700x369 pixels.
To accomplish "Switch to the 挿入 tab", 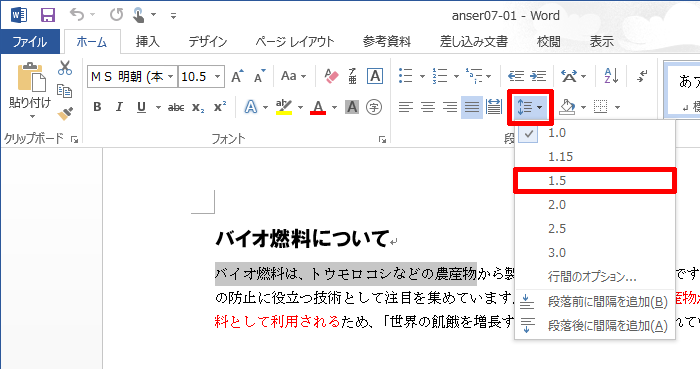I will [147, 42].
